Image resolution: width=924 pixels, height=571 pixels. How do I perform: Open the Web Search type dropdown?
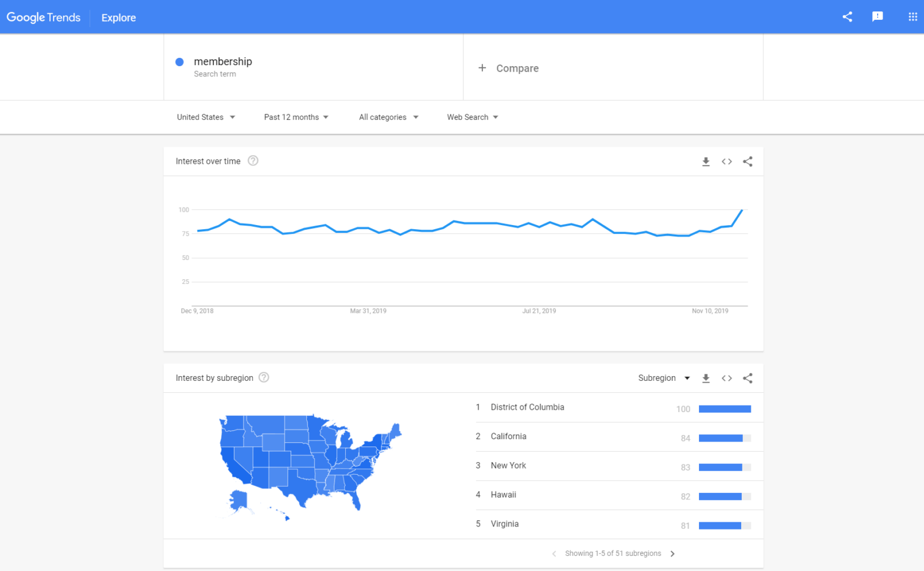point(472,117)
